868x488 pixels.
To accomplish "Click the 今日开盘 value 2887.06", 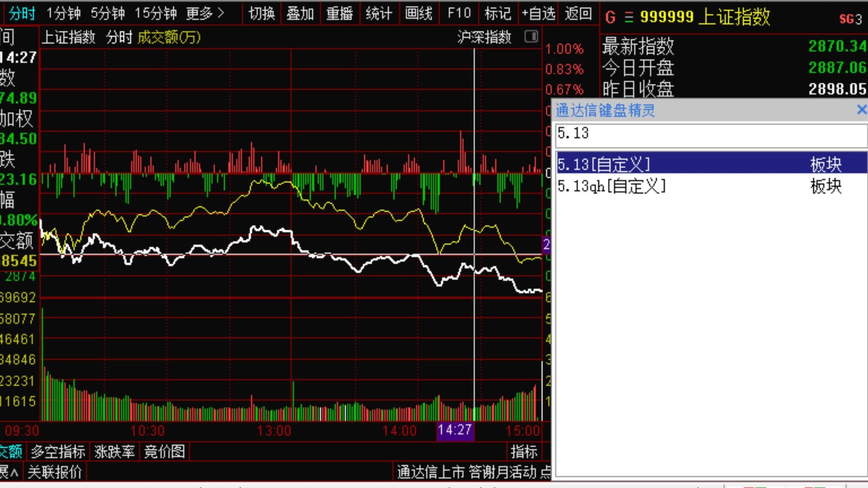I will pos(837,68).
